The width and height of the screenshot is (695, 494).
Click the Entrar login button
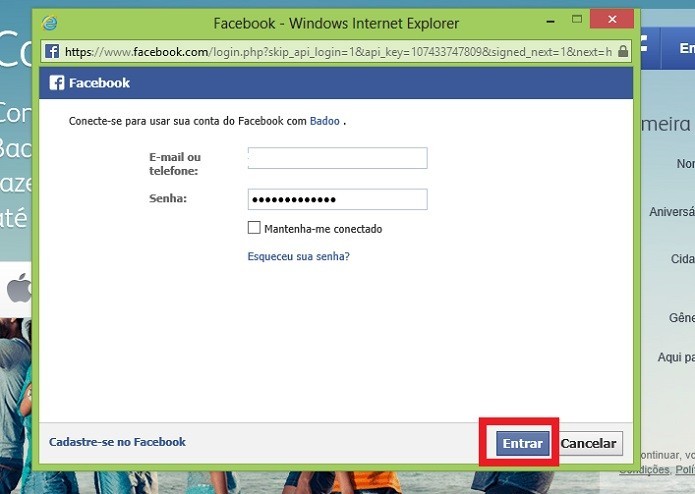point(523,443)
